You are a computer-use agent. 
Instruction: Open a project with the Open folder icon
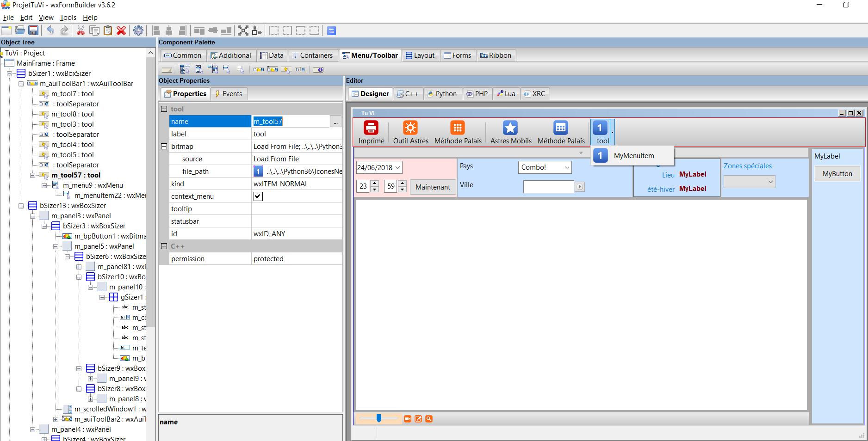[x=20, y=31]
